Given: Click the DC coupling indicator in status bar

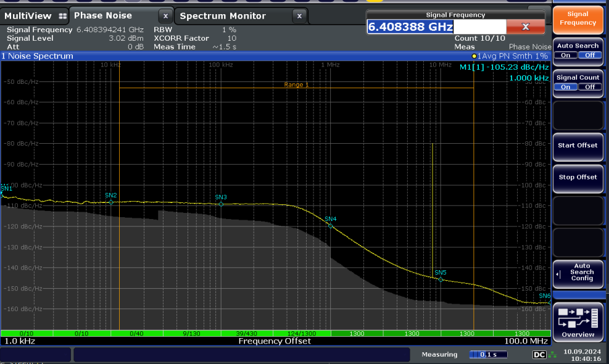Looking at the screenshot, I should pyautogui.click(x=539, y=355).
